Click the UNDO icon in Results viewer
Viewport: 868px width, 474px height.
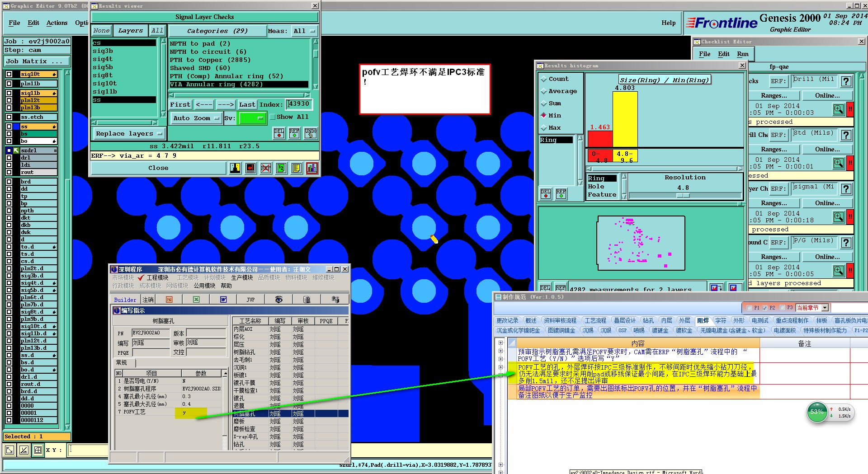311,133
